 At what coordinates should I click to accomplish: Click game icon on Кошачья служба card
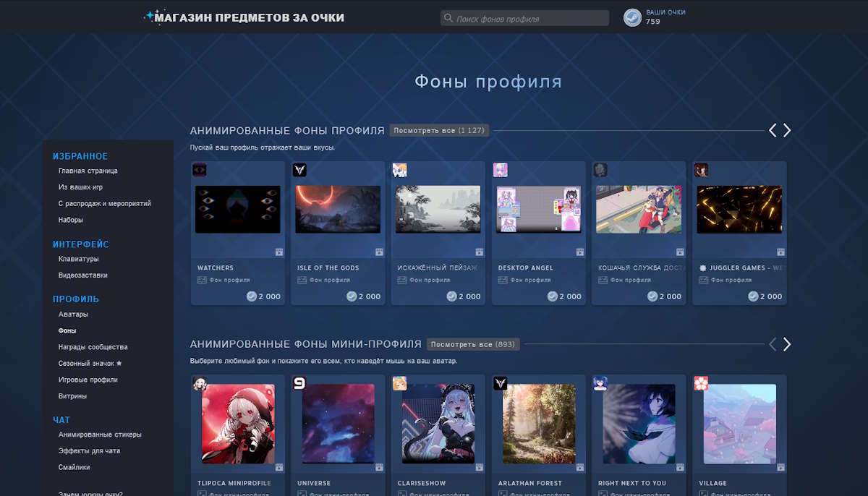pos(600,170)
